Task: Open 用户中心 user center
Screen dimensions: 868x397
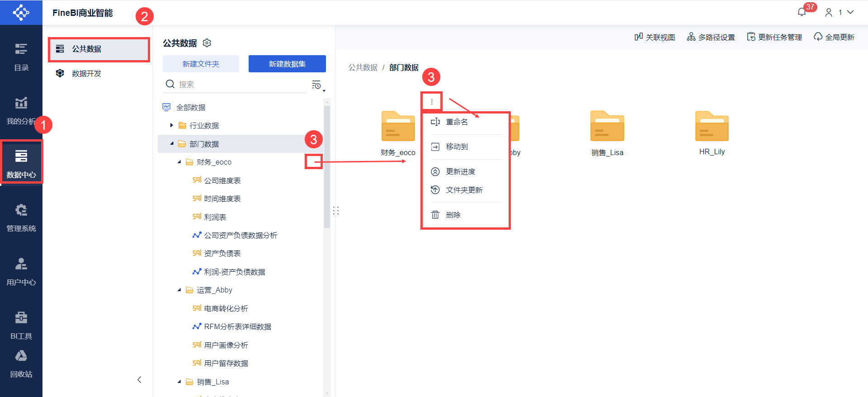Action: 21,272
